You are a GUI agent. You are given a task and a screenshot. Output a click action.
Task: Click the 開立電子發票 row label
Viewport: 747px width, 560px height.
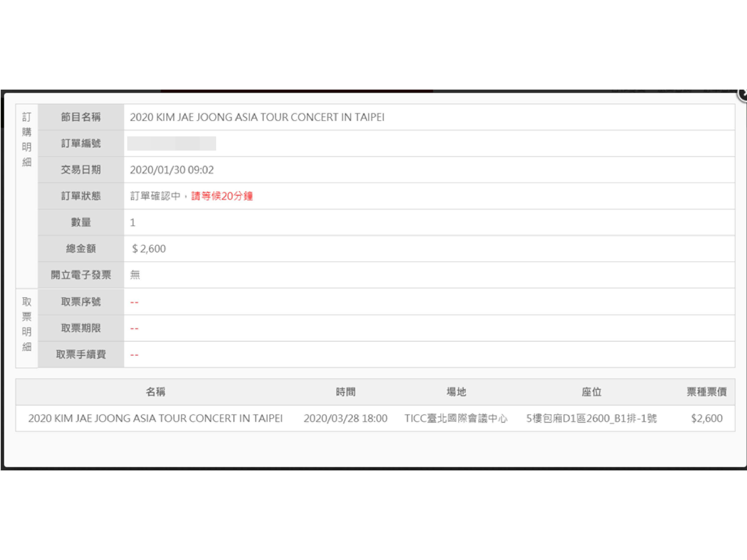tap(81, 275)
